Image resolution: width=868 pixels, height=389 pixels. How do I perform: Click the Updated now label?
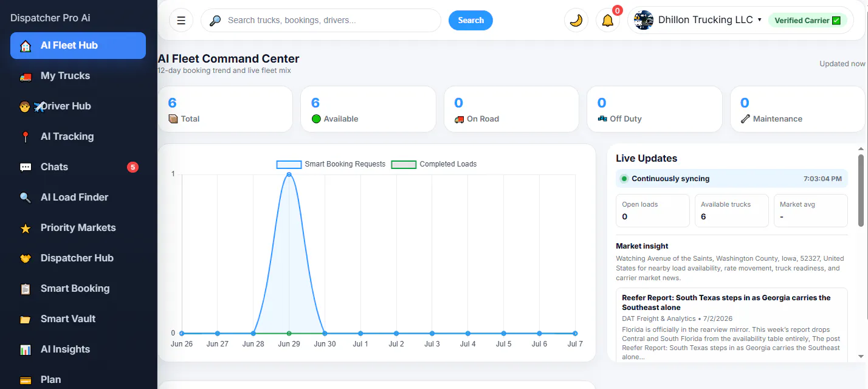pos(842,64)
